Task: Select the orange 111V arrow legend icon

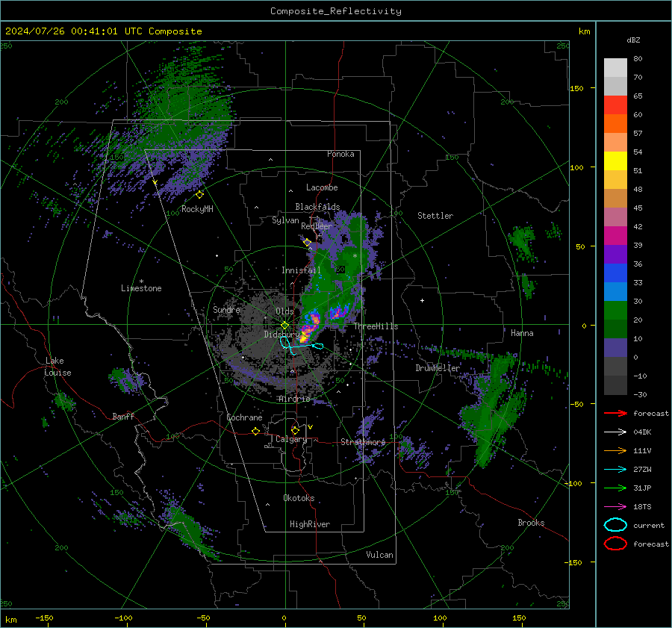Action: point(615,450)
